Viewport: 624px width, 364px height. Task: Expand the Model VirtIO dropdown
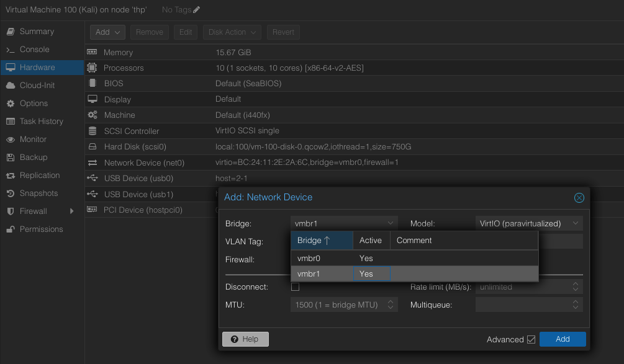(x=576, y=223)
